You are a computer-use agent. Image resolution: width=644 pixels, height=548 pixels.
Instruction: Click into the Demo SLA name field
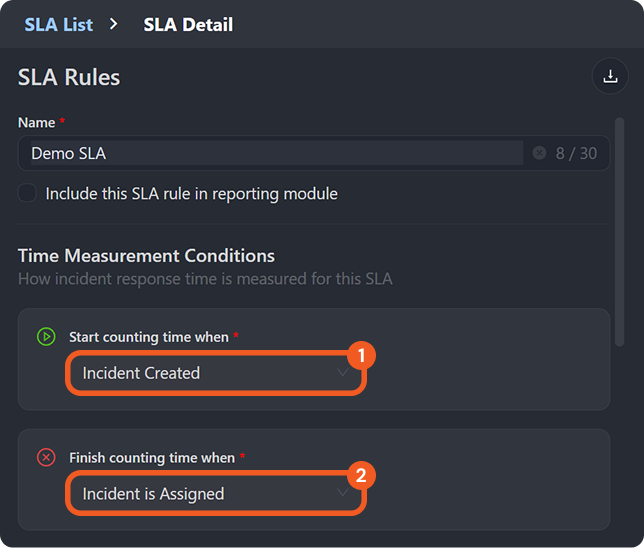coord(270,153)
